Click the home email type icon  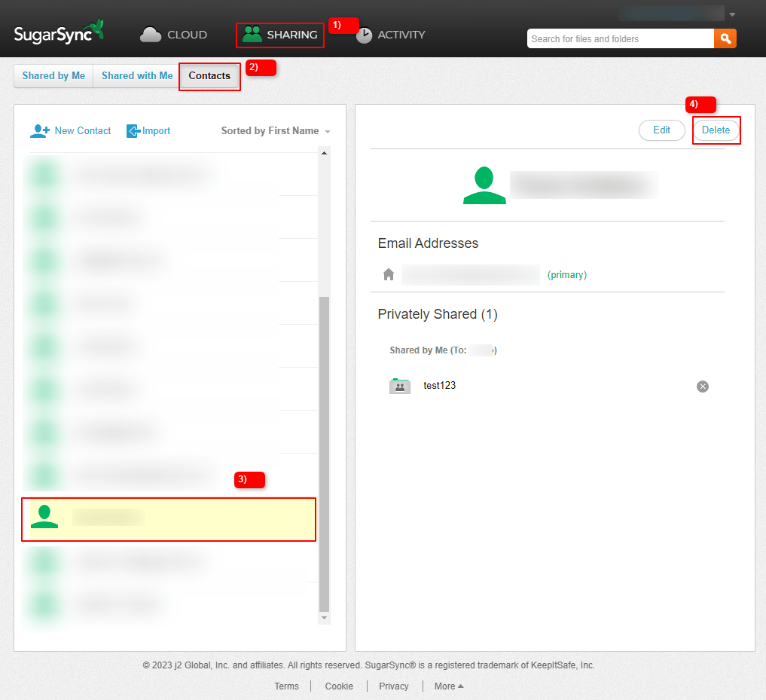point(389,274)
